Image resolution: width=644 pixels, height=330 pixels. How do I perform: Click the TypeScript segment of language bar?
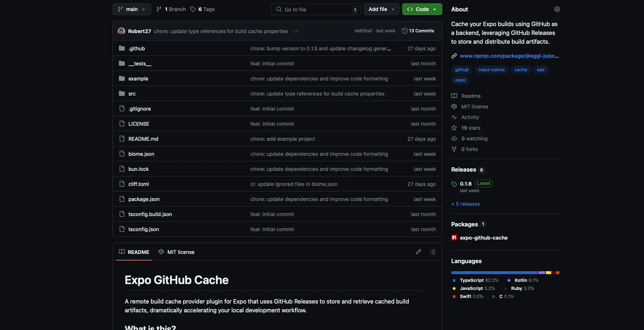(x=495, y=273)
